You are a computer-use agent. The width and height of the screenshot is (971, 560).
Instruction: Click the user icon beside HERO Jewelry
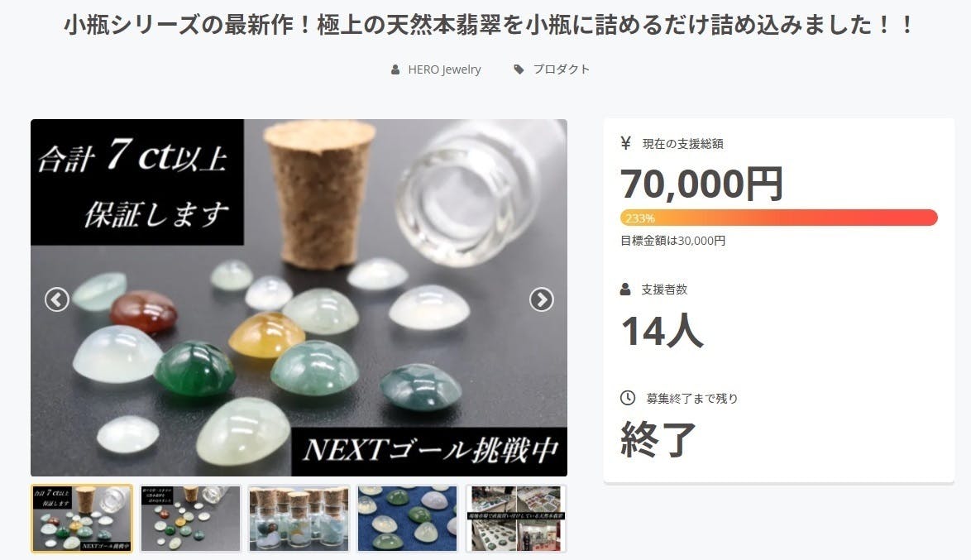point(395,69)
